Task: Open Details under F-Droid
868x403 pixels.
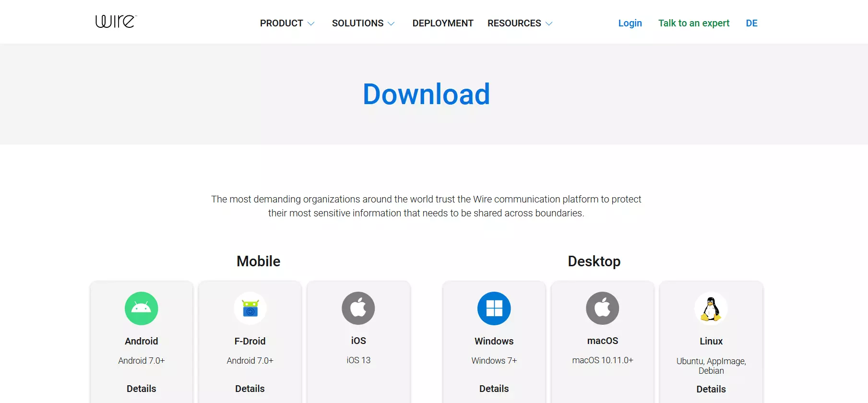Action: [250, 389]
